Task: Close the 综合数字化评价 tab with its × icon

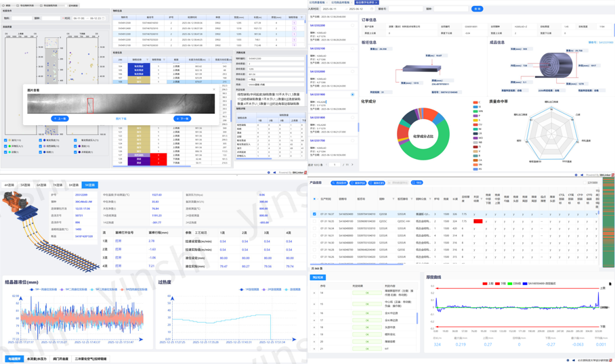Action: (376, 2)
